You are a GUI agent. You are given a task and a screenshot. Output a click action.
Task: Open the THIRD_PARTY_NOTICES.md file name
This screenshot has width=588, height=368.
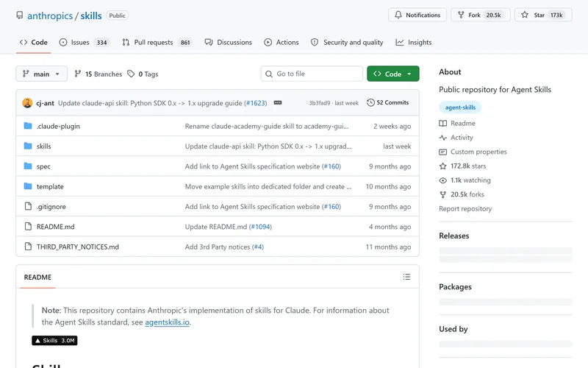click(x=78, y=247)
